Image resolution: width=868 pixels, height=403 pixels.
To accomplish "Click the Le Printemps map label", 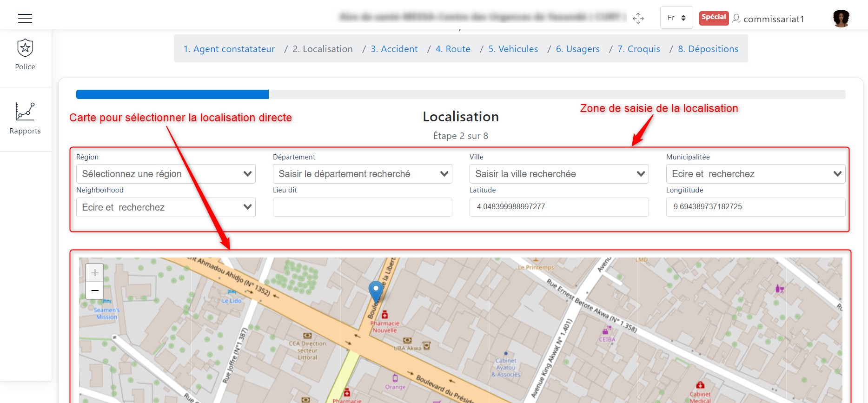I will click(536, 268).
